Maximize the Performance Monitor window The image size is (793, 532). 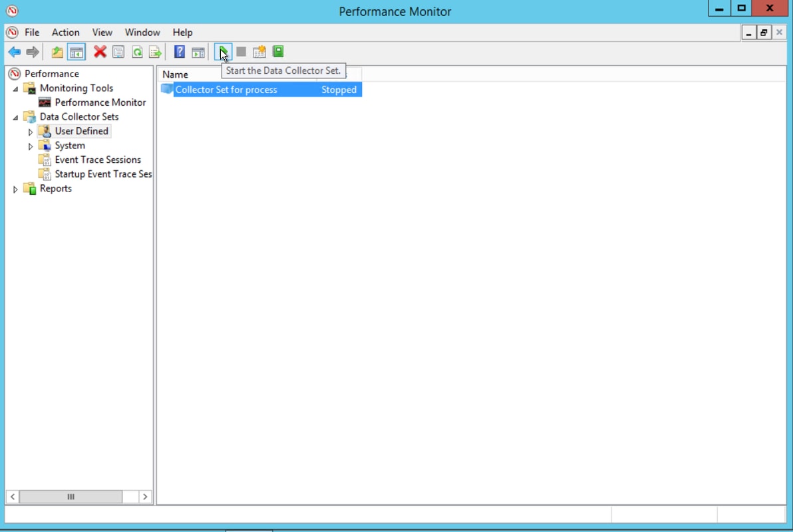click(x=741, y=8)
